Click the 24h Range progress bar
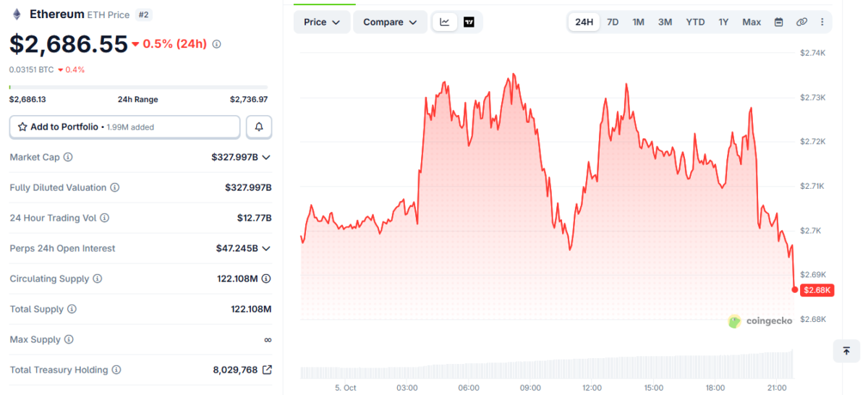Viewport: 868px width, 395px height. (x=138, y=88)
